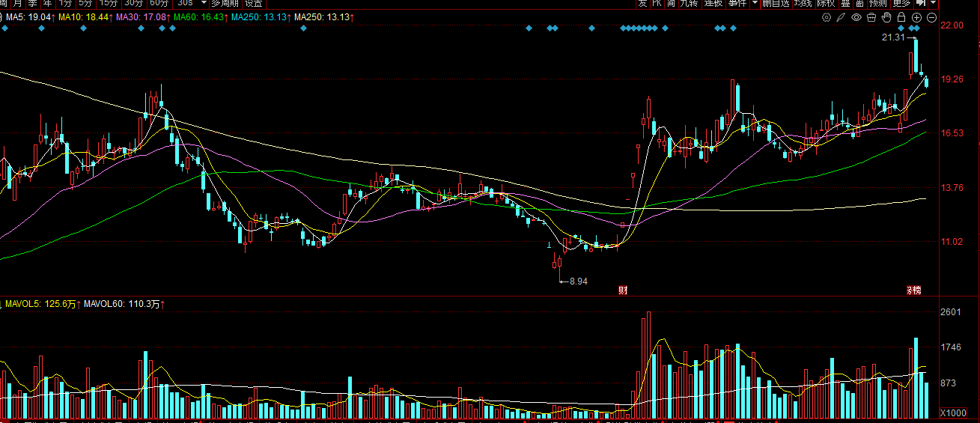Zoom out with the minus icon
Viewport: 980px width, 423px height.
tap(931, 17)
